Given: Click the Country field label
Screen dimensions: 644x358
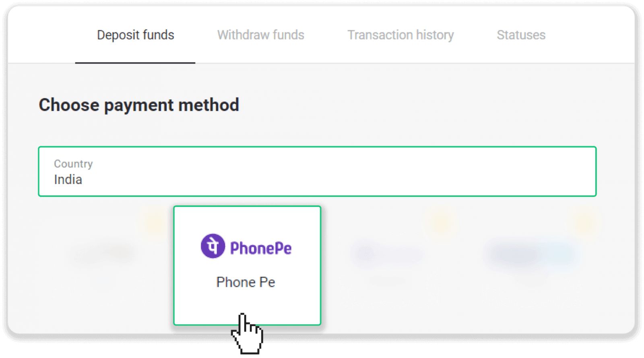Looking at the screenshot, I should (73, 164).
